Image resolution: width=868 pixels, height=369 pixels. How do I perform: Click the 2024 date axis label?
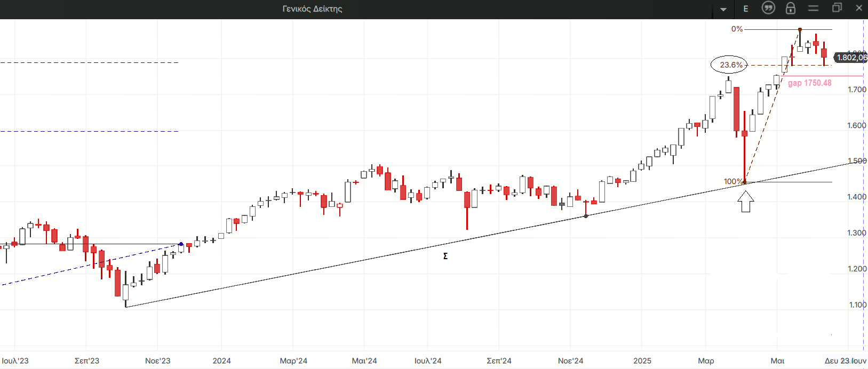pyautogui.click(x=222, y=360)
